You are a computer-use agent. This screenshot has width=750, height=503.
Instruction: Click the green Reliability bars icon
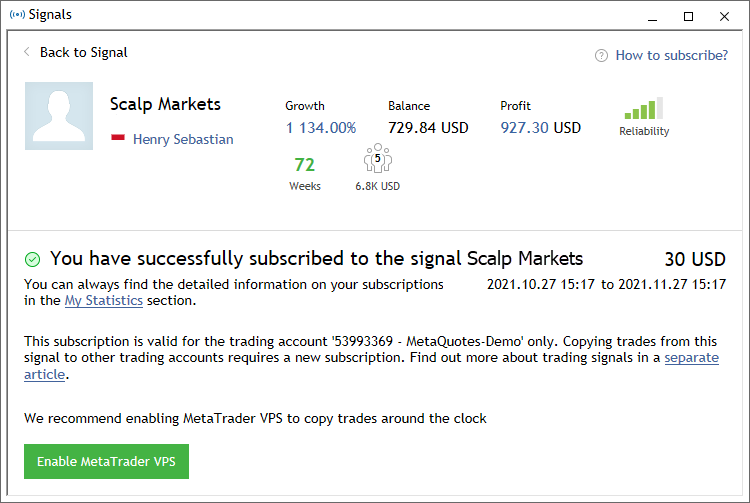(x=643, y=109)
